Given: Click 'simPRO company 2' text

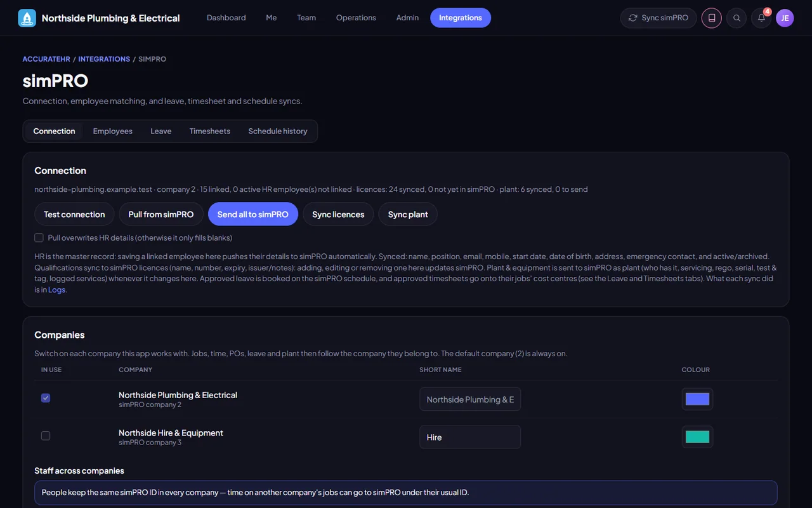Looking at the screenshot, I should (x=150, y=404).
